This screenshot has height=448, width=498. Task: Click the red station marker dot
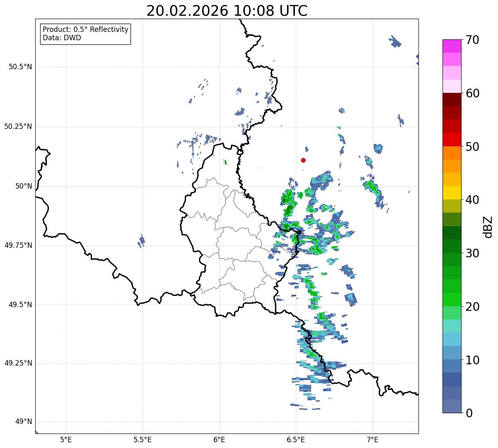[x=303, y=160]
